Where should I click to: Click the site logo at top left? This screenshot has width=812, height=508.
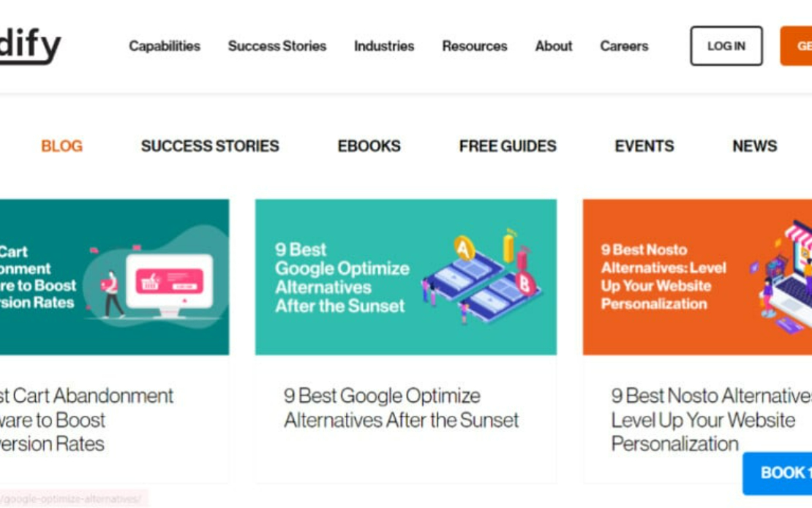click(30, 45)
